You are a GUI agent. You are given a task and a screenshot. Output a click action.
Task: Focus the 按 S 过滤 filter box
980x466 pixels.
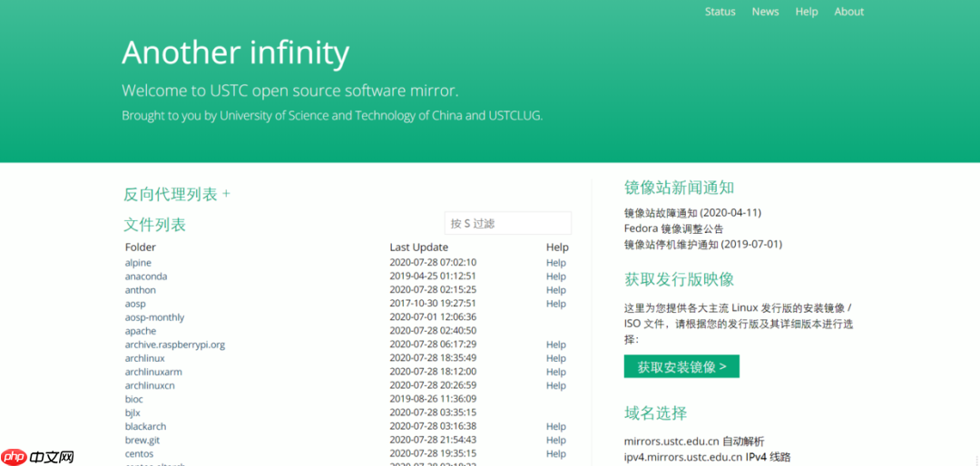(507, 223)
